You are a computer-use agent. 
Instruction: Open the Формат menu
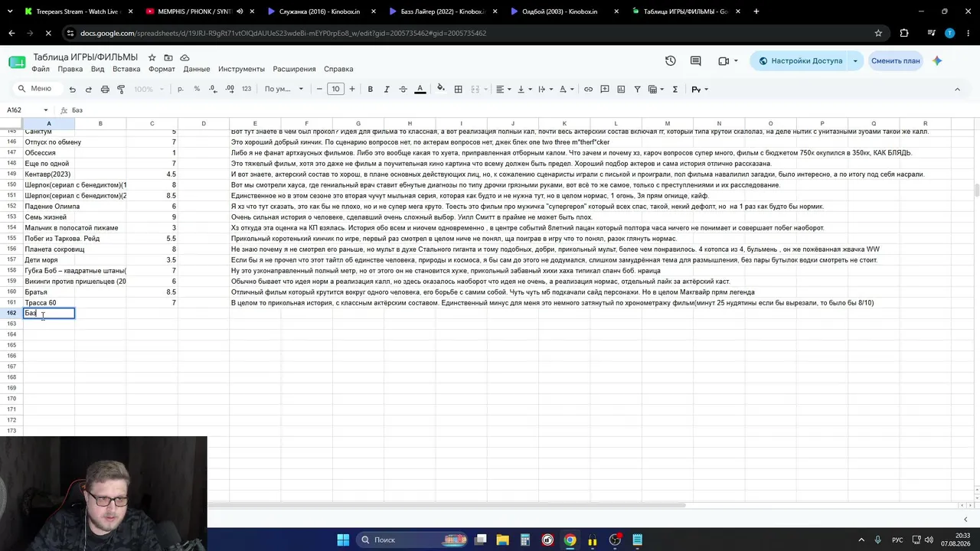[x=162, y=69]
